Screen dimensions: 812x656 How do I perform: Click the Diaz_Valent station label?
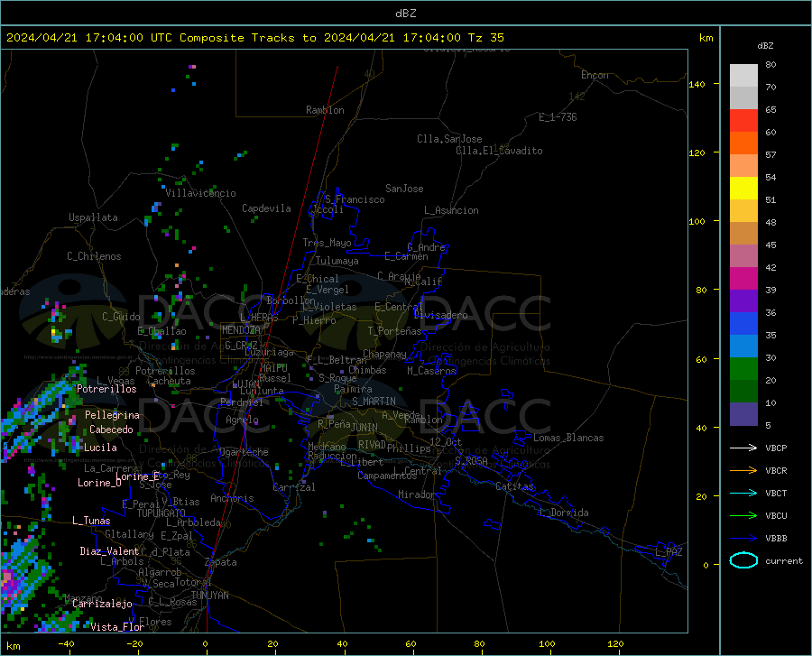[x=109, y=551]
